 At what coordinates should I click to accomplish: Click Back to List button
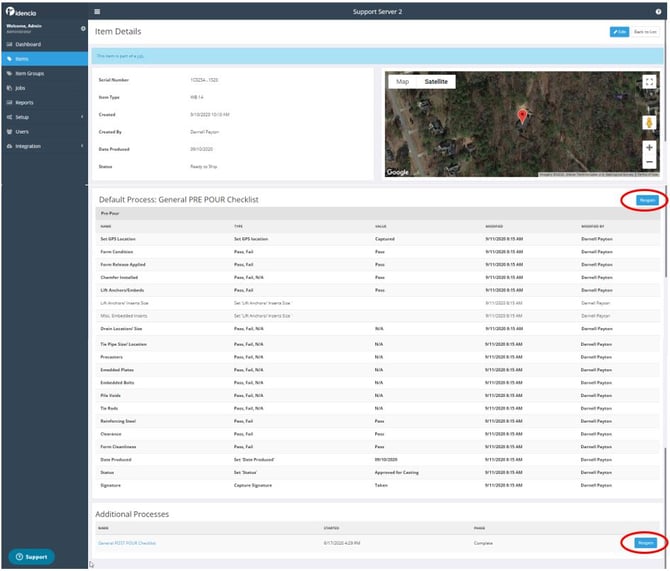coord(646,32)
